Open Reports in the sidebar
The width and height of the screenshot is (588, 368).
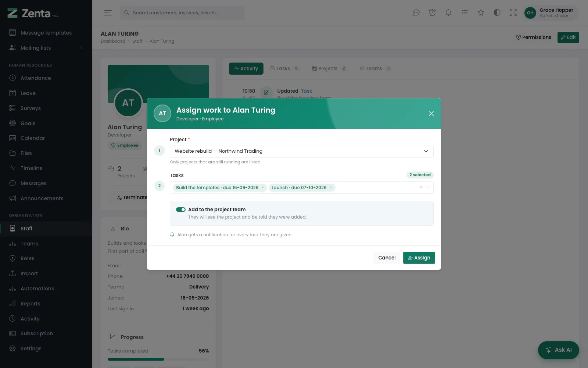pos(46,304)
